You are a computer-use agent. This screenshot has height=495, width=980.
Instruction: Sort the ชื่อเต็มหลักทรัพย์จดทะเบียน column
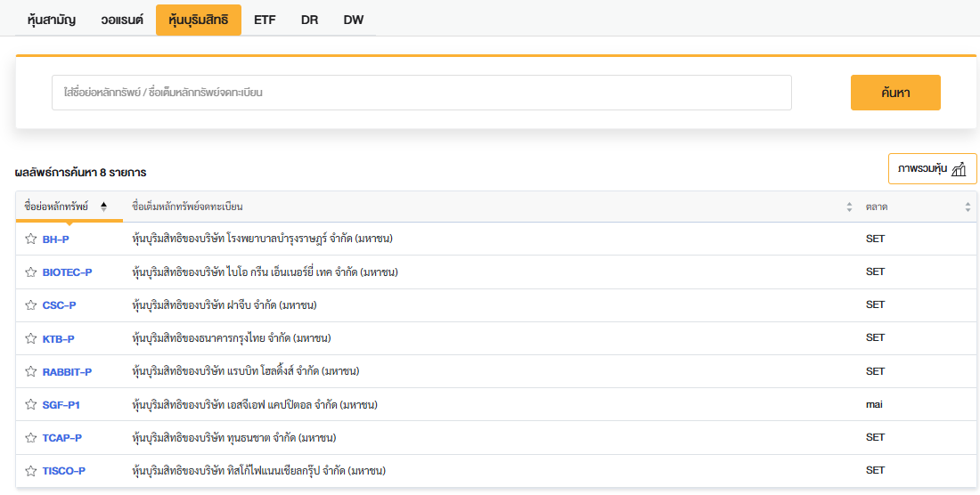tap(849, 207)
